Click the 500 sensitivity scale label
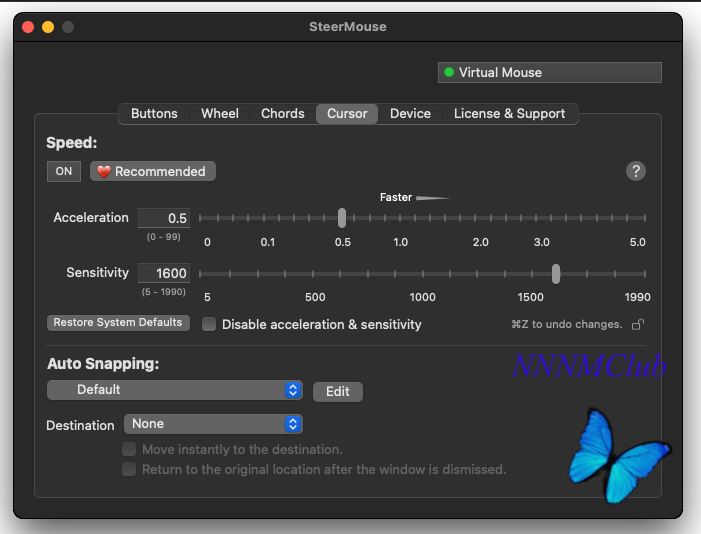Image resolution: width=701 pixels, height=534 pixels. (315, 297)
